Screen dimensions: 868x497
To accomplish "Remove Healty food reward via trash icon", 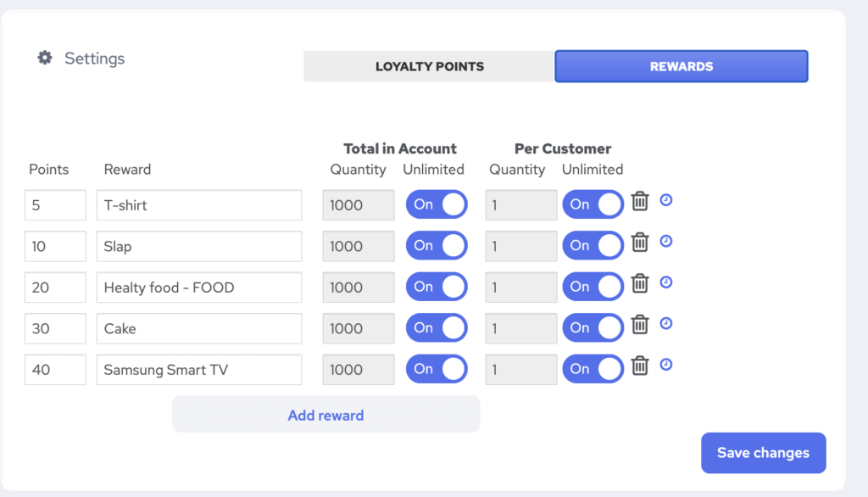I will click(x=640, y=284).
